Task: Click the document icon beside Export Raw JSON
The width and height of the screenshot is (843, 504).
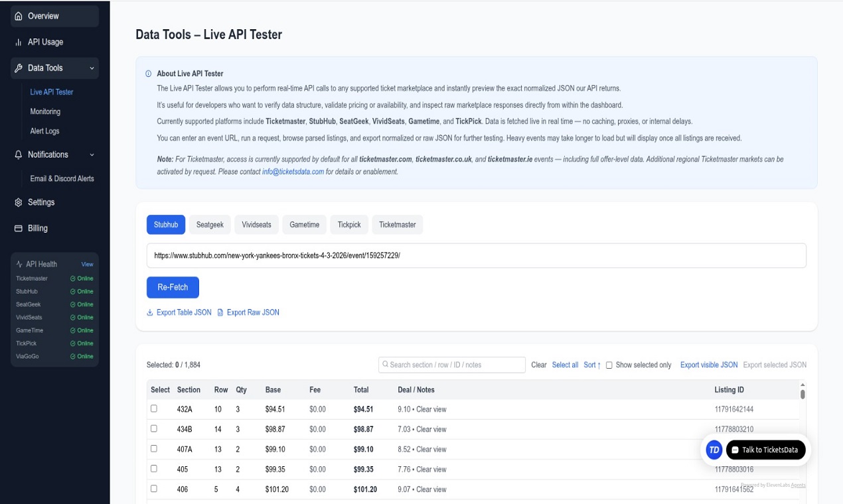Action: (220, 312)
